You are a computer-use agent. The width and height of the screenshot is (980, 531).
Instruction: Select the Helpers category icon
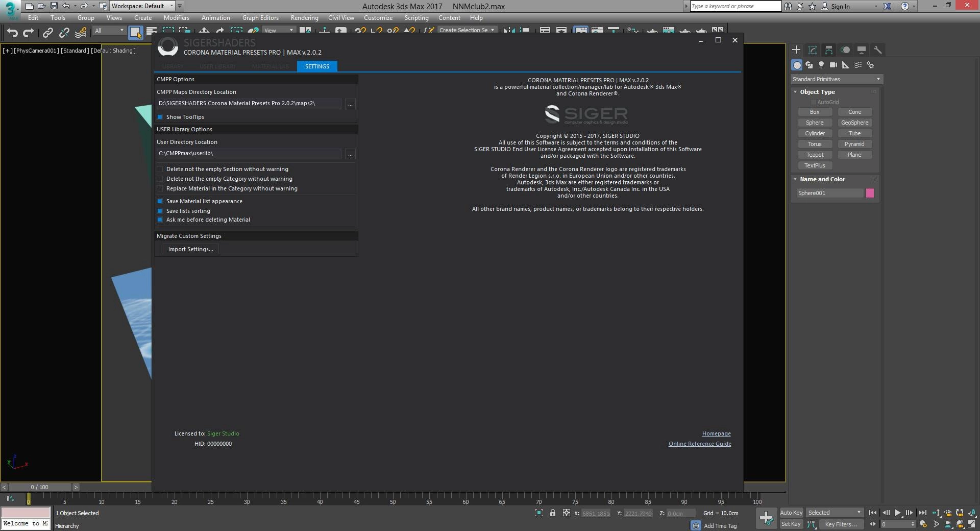point(846,65)
